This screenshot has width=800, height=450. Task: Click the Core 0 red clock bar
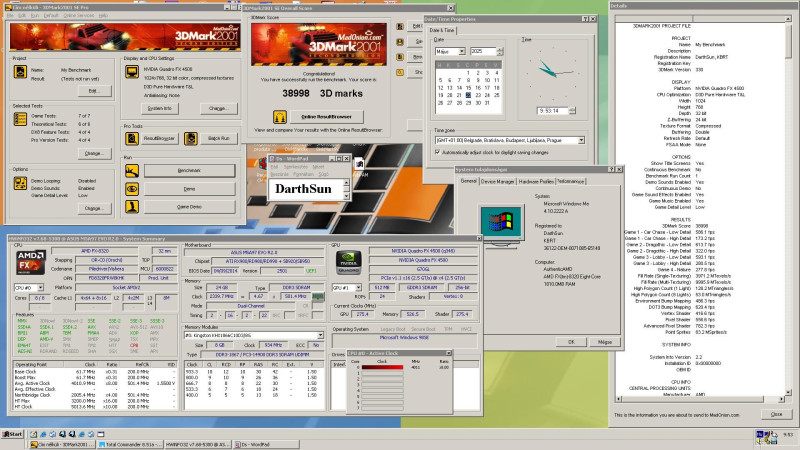coord(382,367)
